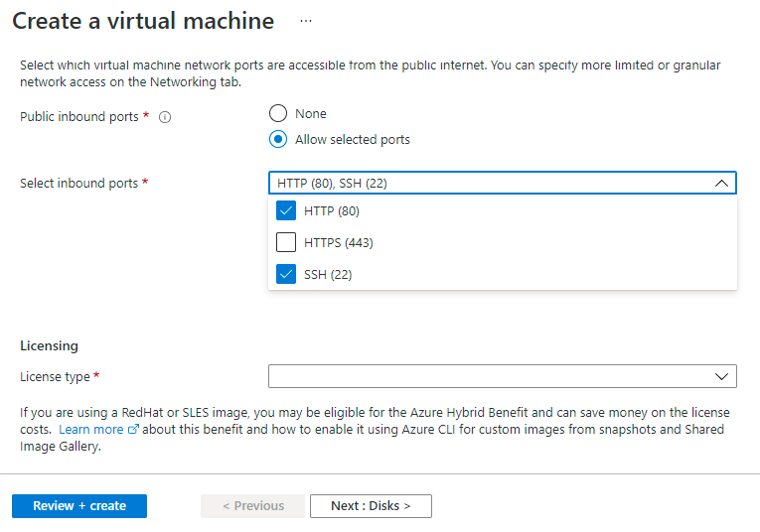Uncheck the SSH (22) checkbox
This screenshot has height=532, width=760.
(x=286, y=274)
